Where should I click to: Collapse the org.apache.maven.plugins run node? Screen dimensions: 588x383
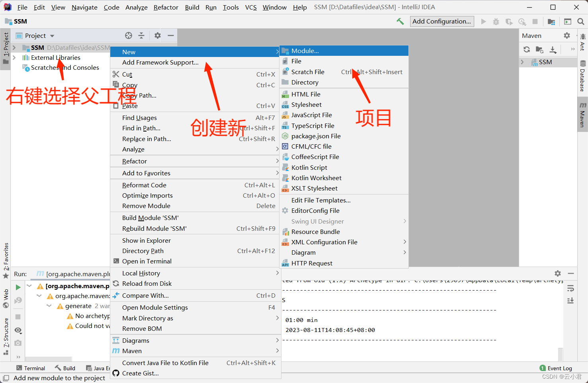point(29,286)
